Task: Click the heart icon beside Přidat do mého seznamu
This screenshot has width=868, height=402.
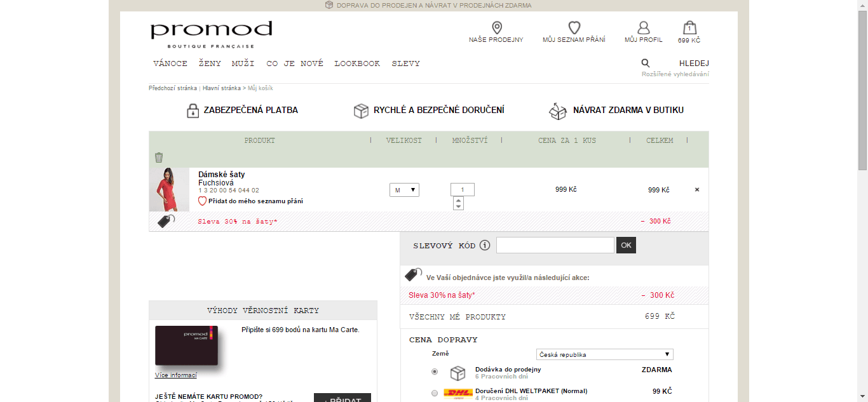Action: pos(203,201)
